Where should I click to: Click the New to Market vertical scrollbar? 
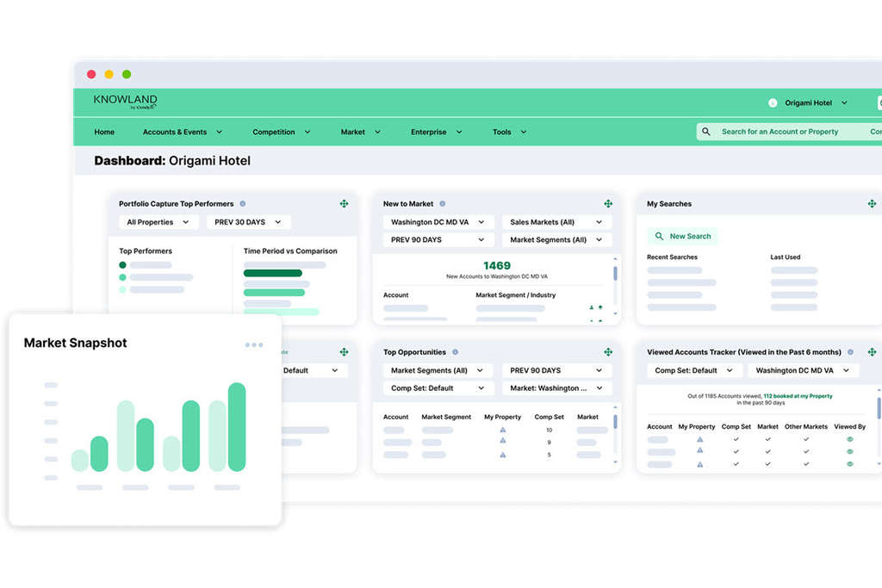point(615,273)
